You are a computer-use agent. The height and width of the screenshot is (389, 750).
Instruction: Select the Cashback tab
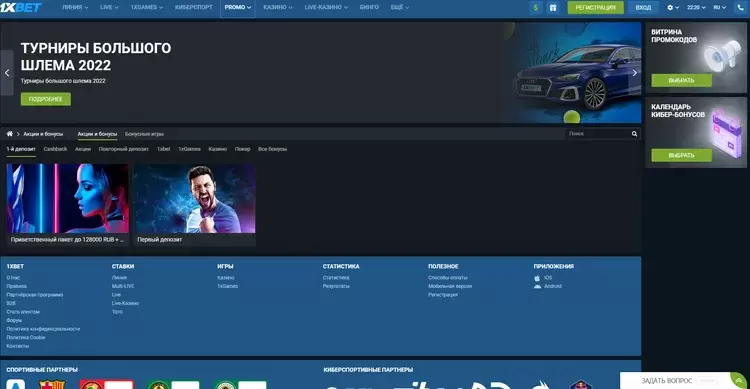(55, 149)
